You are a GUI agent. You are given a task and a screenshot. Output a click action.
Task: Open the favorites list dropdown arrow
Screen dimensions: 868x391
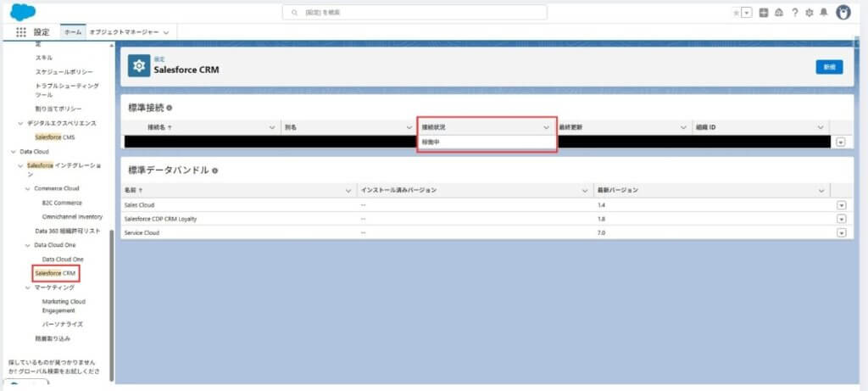[747, 13]
